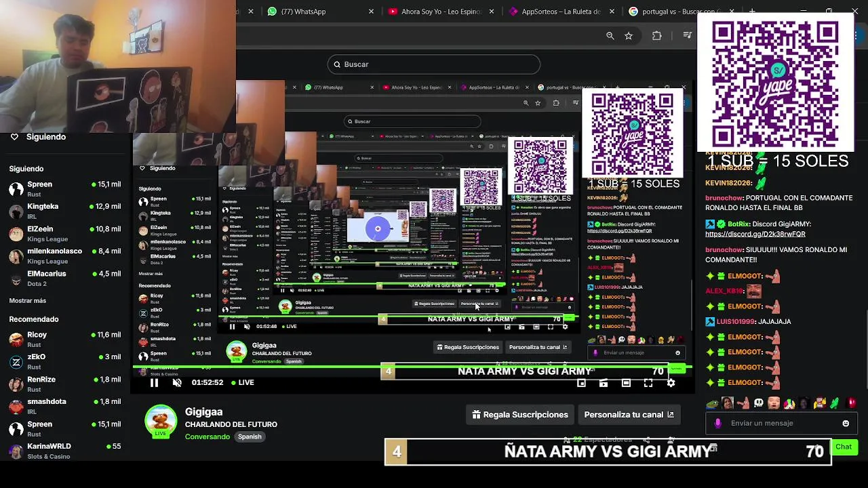Viewport: 868px width, 488px height.
Task: Click the Siguiendo sidebar header
Action: click(46, 137)
